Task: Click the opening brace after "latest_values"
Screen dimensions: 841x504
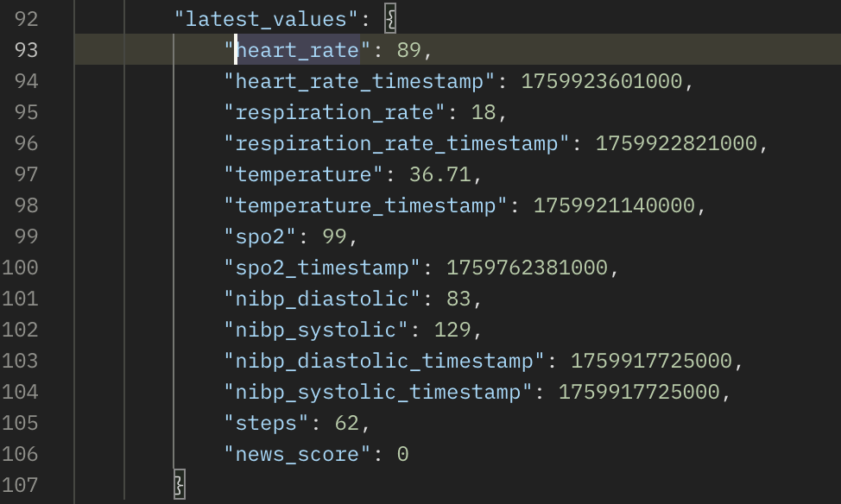Action: (390, 18)
